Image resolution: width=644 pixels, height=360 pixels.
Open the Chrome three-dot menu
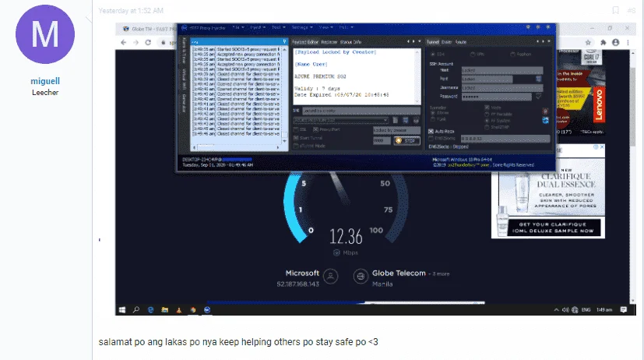(x=628, y=42)
